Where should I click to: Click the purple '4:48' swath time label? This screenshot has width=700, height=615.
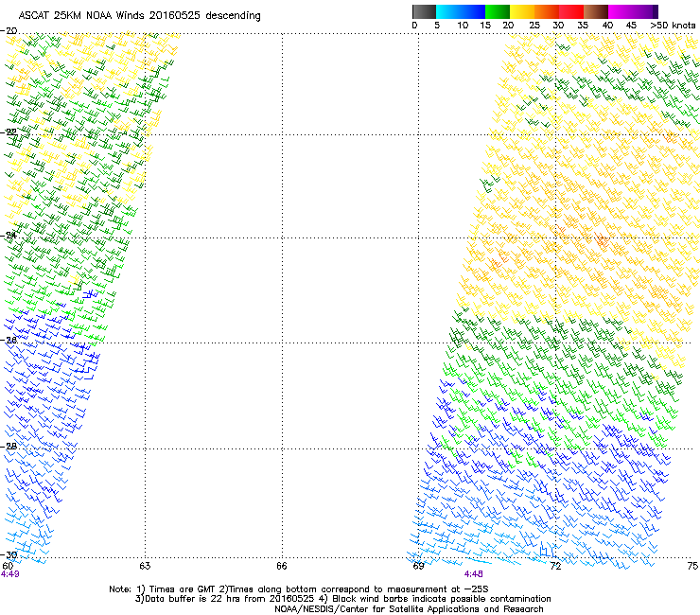pyautogui.click(x=473, y=574)
